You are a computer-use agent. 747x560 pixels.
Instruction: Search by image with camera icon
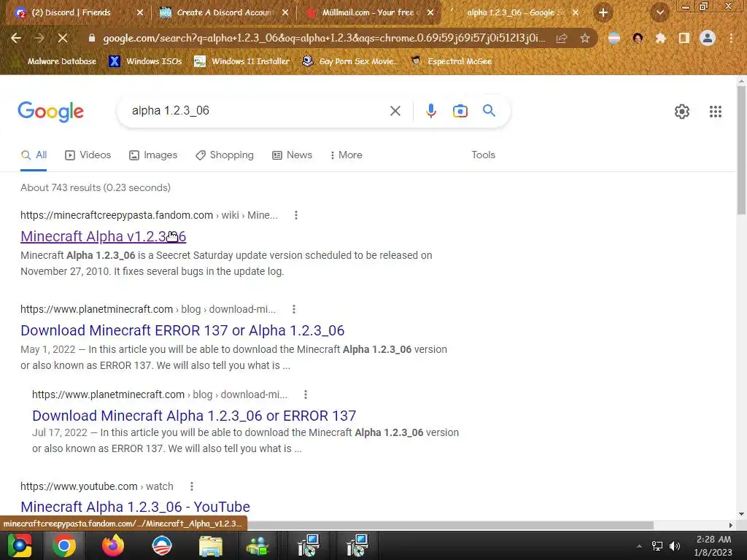460,111
